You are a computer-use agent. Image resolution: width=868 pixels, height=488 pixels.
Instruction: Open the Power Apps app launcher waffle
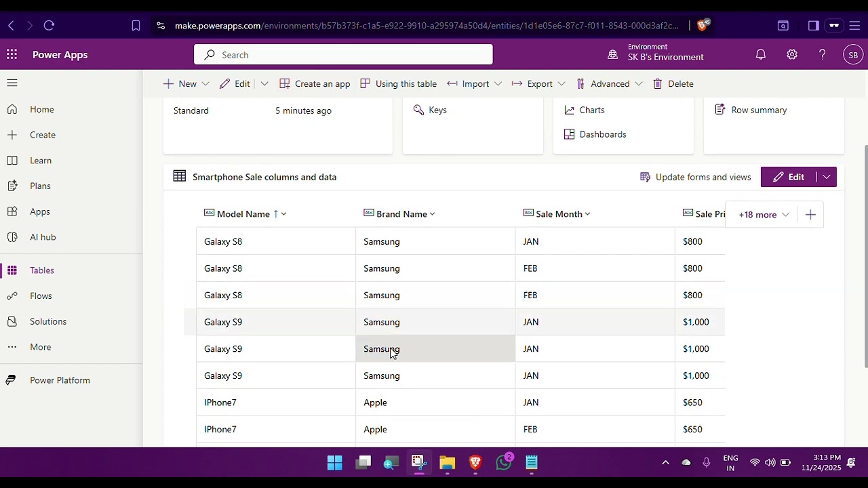(x=12, y=55)
